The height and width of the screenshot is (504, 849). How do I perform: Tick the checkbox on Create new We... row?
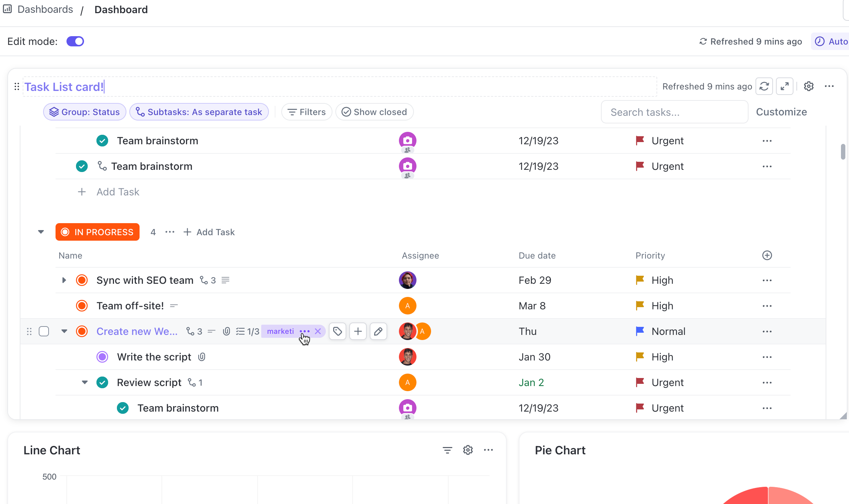44,331
